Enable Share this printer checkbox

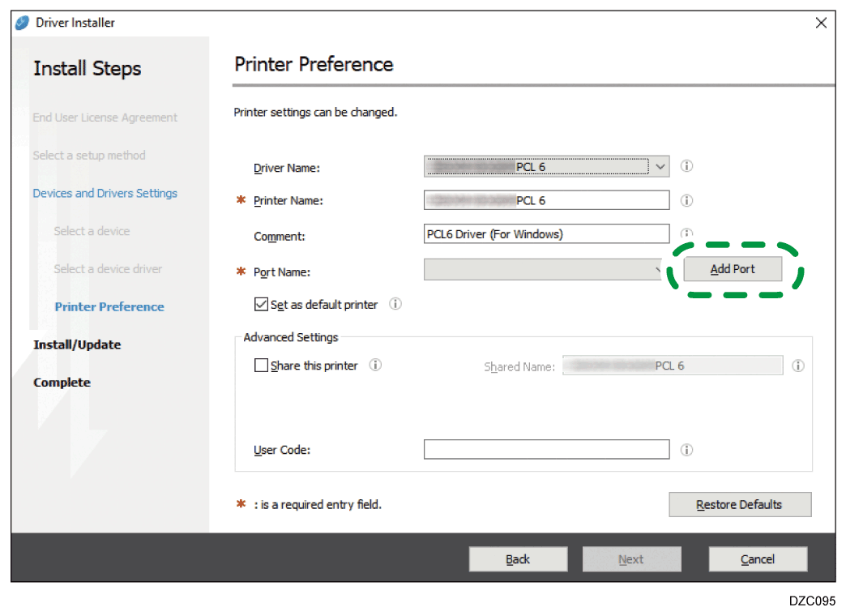coord(261,366)
